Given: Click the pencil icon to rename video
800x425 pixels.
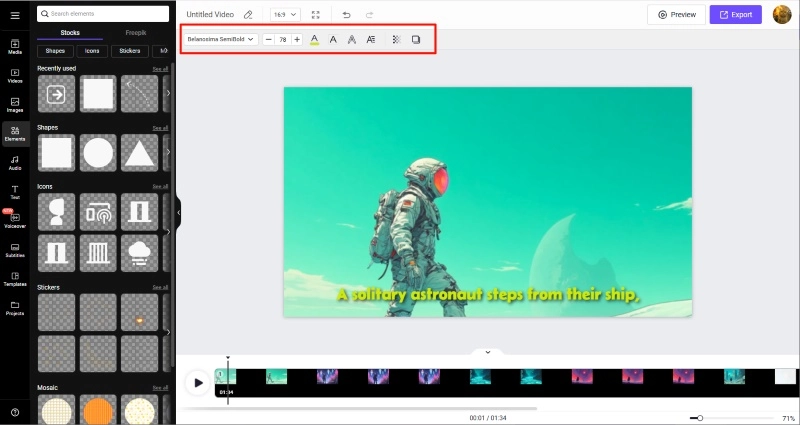Looking at the screenshot, I should (248, 15).
